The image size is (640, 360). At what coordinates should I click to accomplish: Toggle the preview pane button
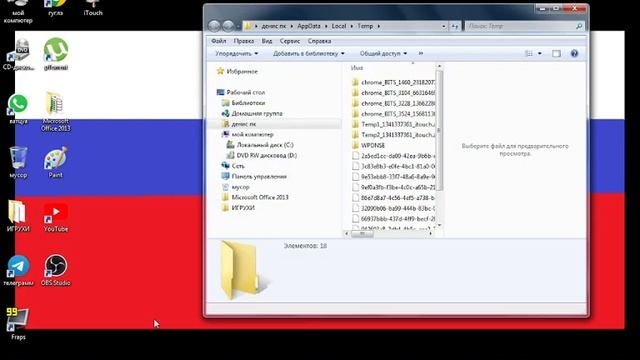point(556,53)
